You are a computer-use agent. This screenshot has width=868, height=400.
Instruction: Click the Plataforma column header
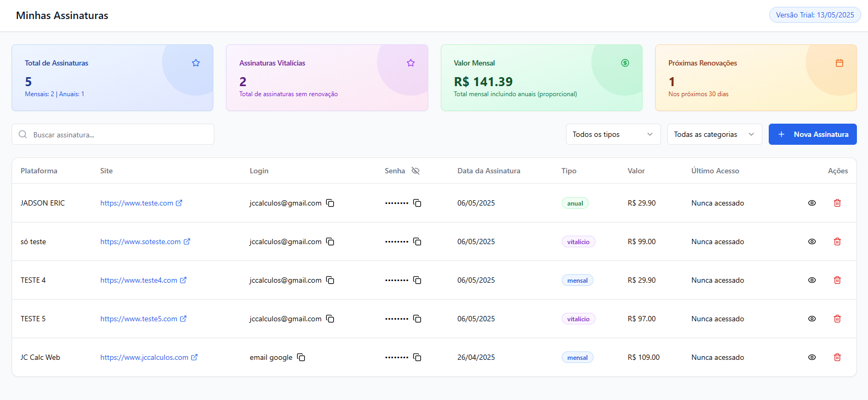pos(39,171)
